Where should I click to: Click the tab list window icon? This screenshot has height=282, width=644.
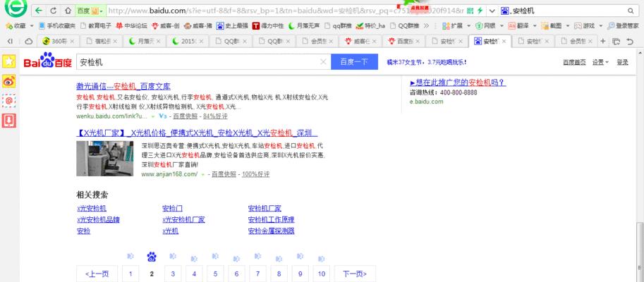[x=616, y=41]
